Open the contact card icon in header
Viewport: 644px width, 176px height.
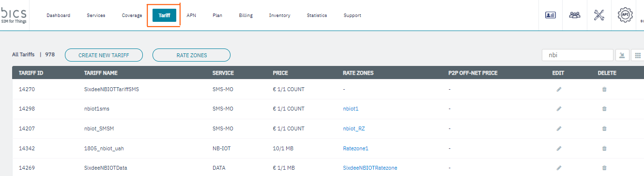click(551, 15)
